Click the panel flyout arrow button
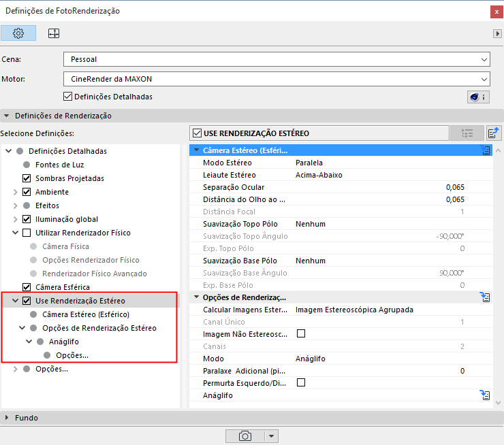 point(497,33)
